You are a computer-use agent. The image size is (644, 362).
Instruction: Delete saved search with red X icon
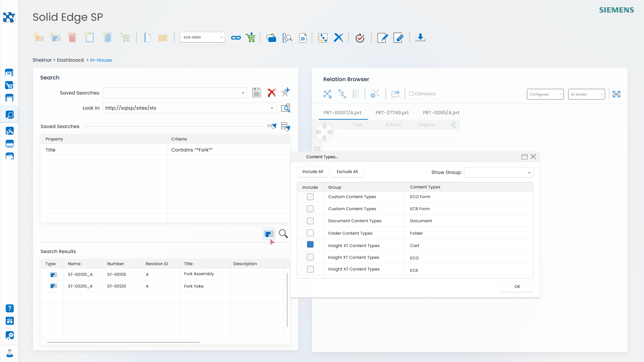coord(272,93)
